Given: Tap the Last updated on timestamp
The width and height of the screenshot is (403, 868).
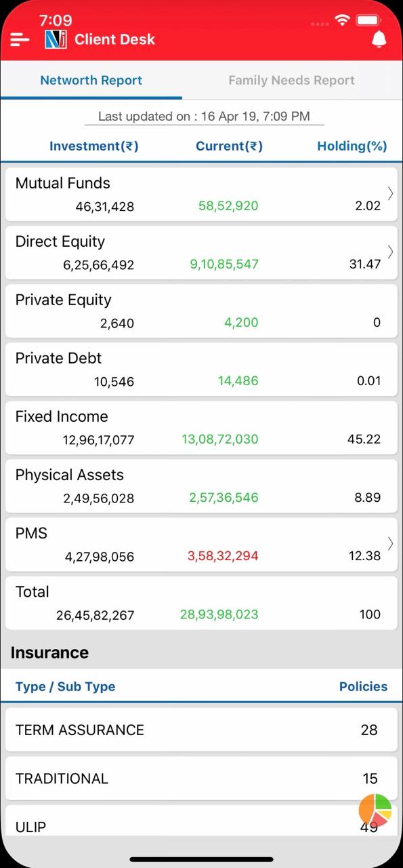Looking at the screenshot, I should [x=204, y=116].
